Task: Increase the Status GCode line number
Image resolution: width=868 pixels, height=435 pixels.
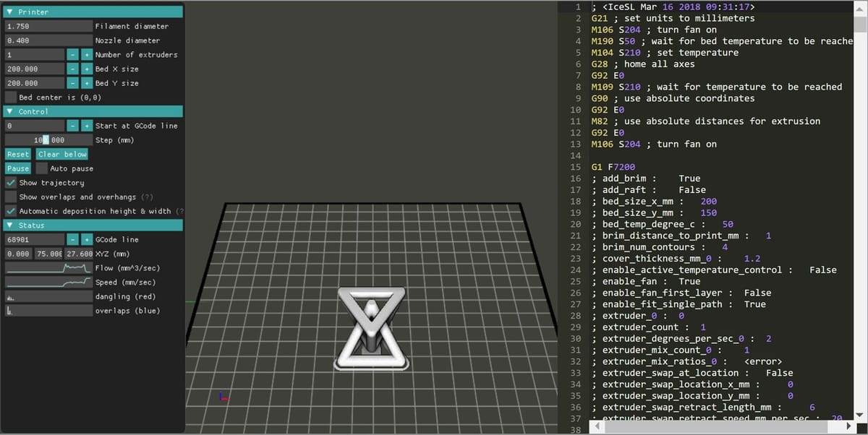Action: tap(86, 239)
